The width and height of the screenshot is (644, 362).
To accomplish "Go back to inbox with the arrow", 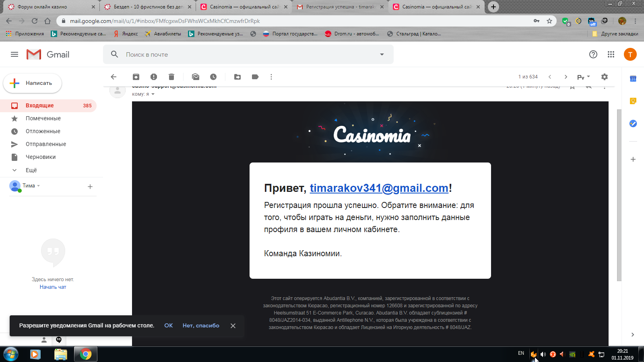I will 114,77.
